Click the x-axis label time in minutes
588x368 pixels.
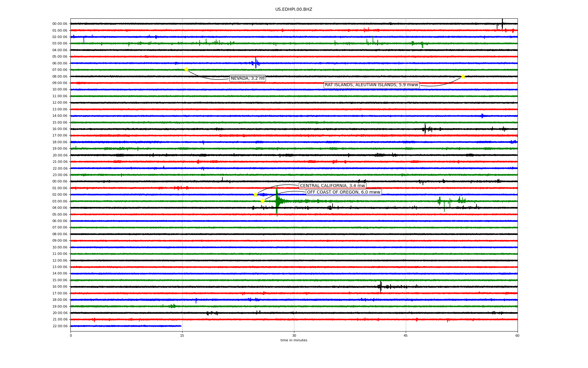point(294,340)
